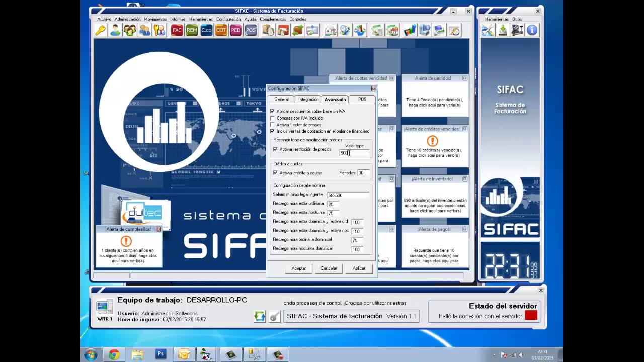Select the blue C.co toolbar button
Image resolution: width=644 pixels, height=362 pixels.
point(206,30)
